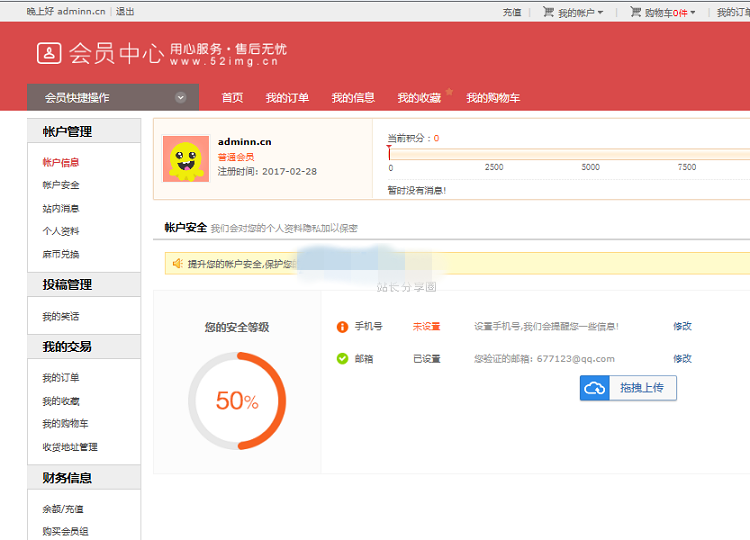The image size is (750, 540).
Task: Open 站内消息 in the sidebar
Action: [61, 208]
